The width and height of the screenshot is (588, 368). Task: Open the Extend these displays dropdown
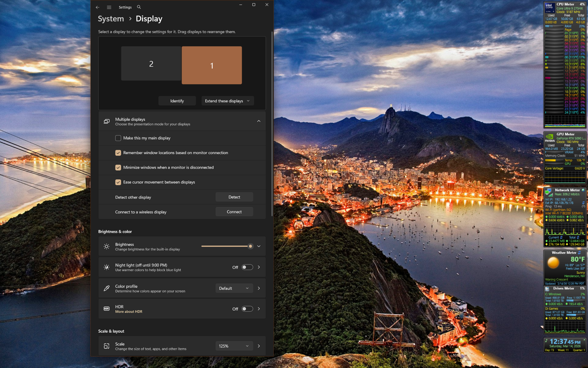pos(227,101)
